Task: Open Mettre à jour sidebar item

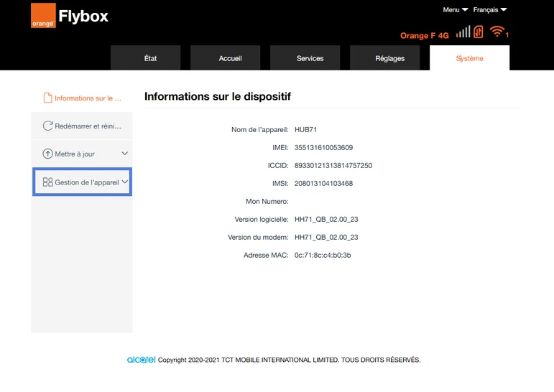Action: [82, 154]
